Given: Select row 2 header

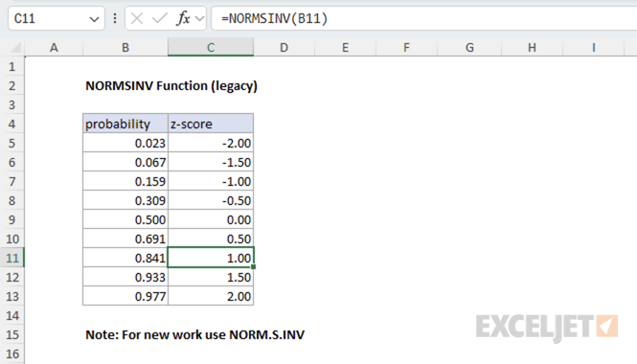Looking at the screenshot, I should [x=12, y=85].
